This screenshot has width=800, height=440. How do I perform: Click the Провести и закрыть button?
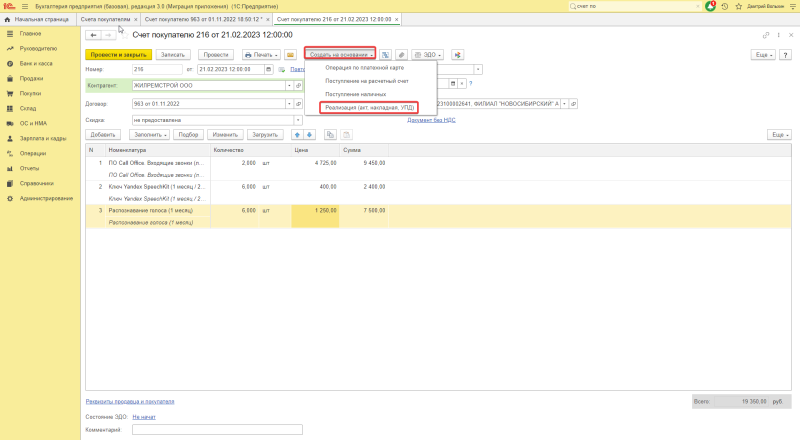[118, 55]
